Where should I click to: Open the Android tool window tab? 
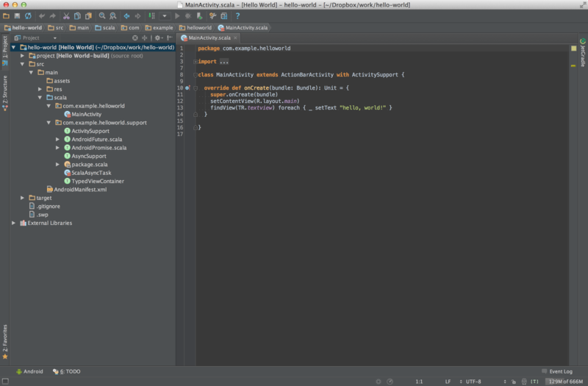click(29, 371)
